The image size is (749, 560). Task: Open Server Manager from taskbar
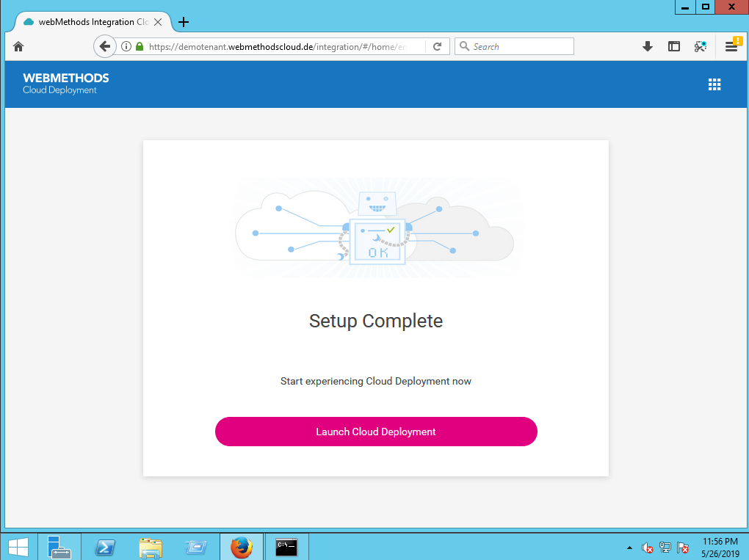59,547
